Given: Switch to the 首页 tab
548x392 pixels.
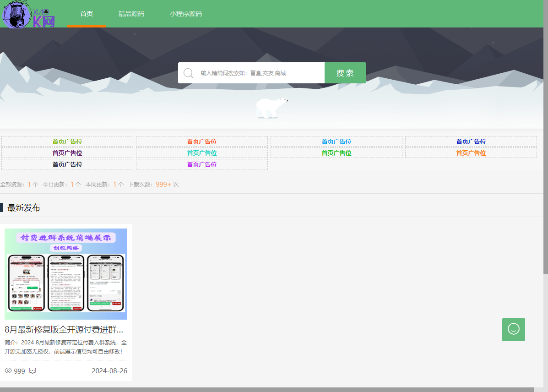Looking at the screenshot, I should tap(87, 14).
